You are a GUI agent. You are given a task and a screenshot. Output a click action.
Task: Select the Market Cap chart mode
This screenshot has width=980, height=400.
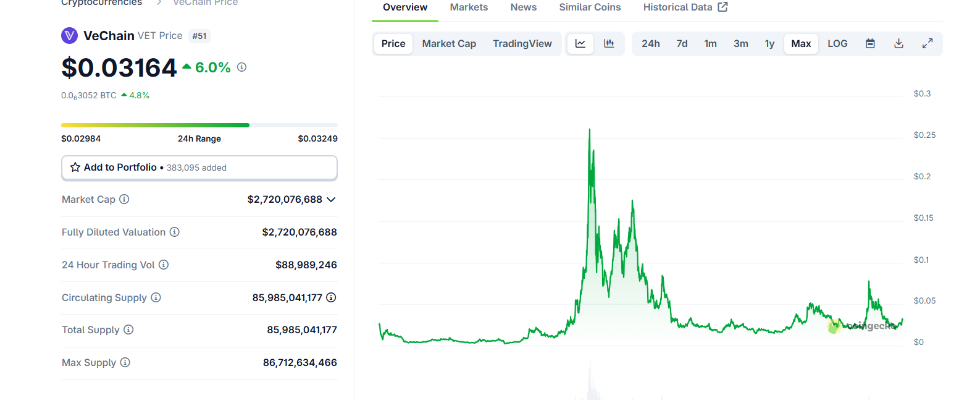pos(449,43)
